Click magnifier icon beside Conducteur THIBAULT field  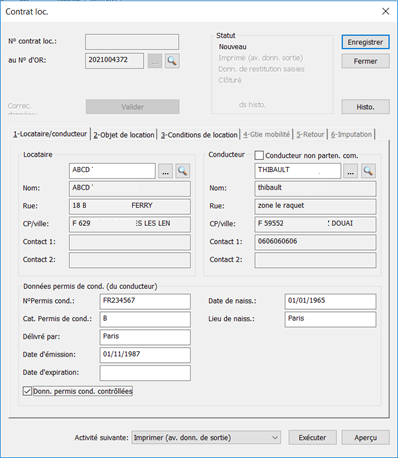(x=368, y=171)
